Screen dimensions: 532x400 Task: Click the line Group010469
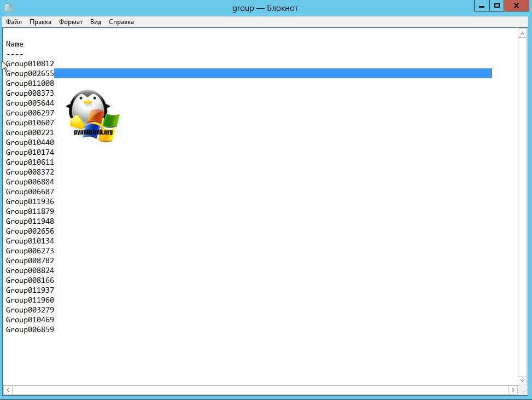pyautogui.click(x=30, y=320)
